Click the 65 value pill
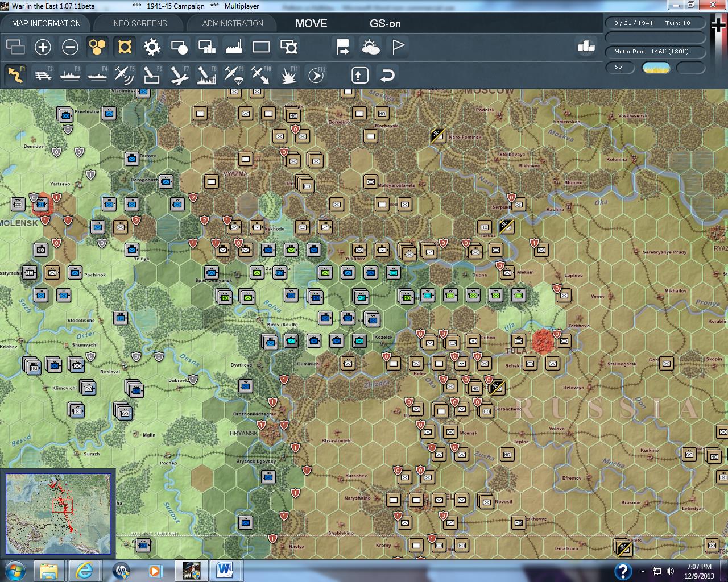 click(x=619, y=68)
